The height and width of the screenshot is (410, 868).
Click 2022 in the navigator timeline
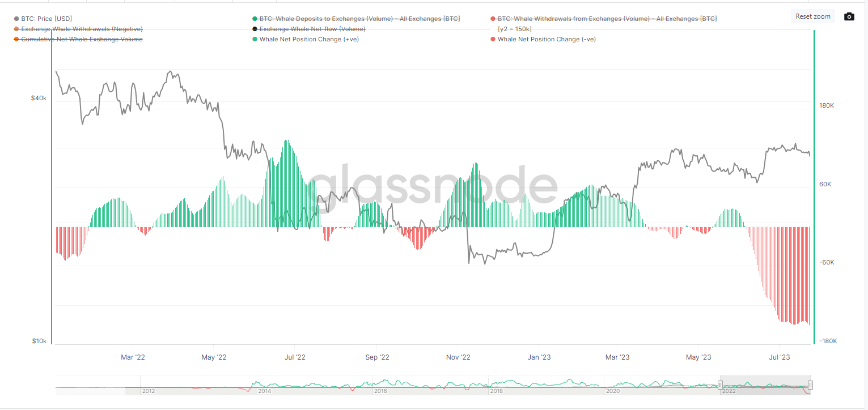[x=729, y=391]
